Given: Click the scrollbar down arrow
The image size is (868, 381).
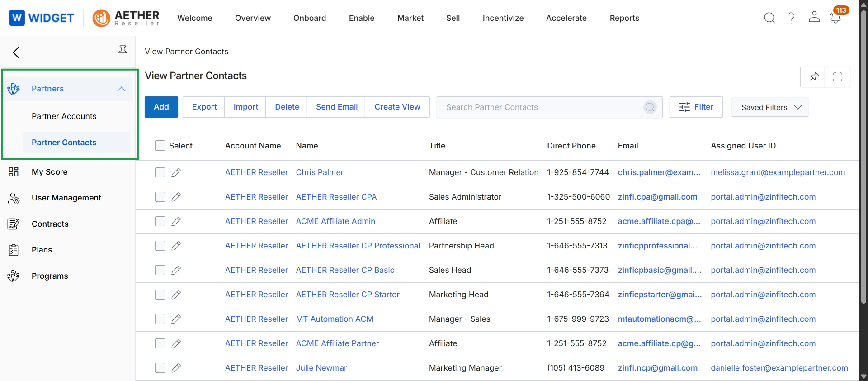Looking at the screenshot, I should coord(863,376).
